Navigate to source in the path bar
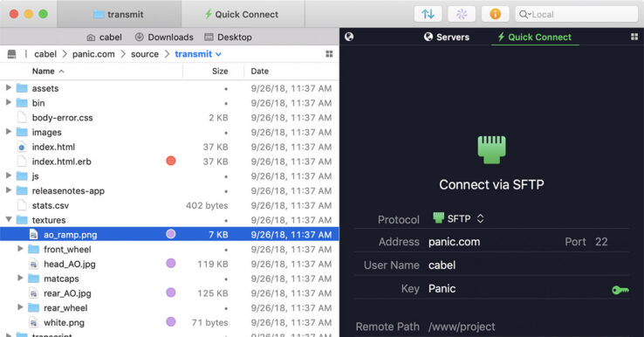The image size is (644, 337). [x=145, y=54]
